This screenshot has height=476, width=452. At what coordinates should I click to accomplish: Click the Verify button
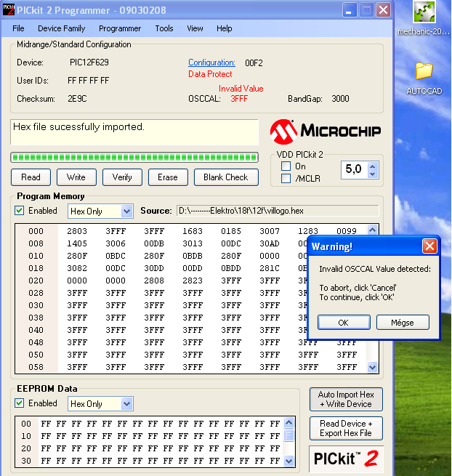click(122, 177)
